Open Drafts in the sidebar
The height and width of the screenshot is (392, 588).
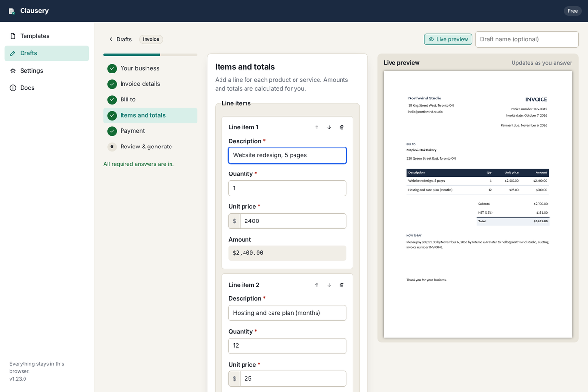point(47,53)
